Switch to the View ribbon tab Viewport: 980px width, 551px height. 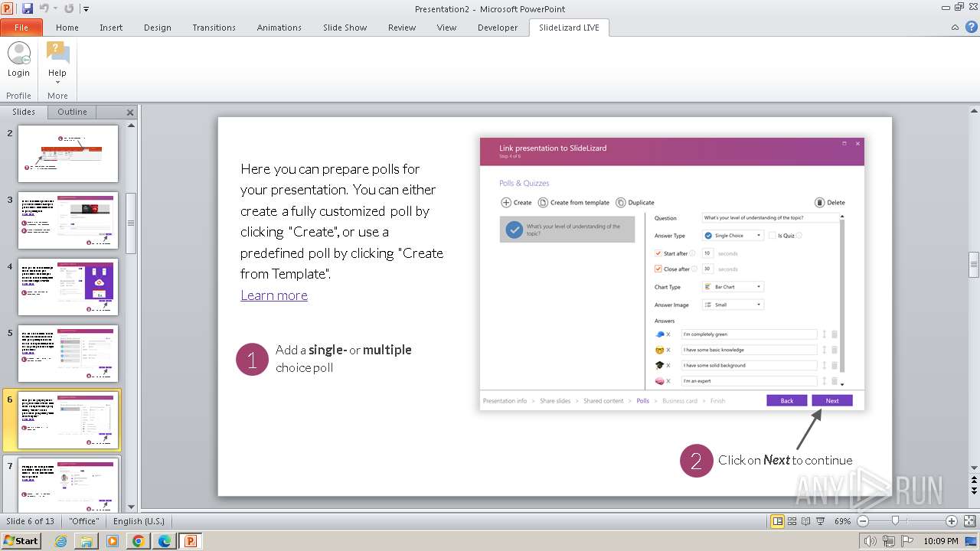446,28
